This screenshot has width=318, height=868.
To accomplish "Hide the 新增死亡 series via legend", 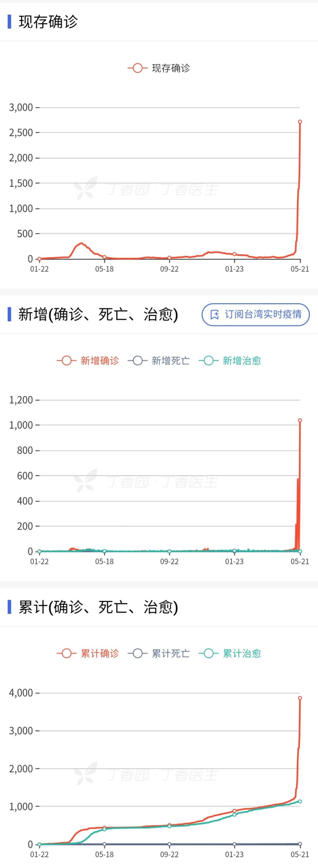I will 159,361.
